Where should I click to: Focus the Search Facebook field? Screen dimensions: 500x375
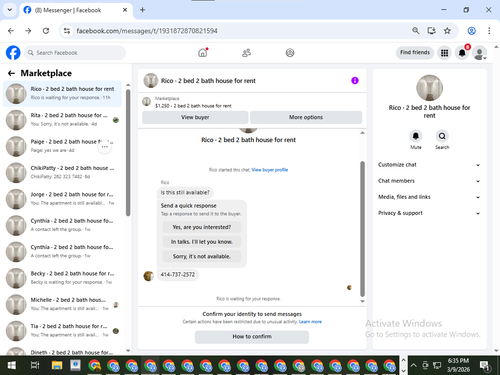click(75, 53)
